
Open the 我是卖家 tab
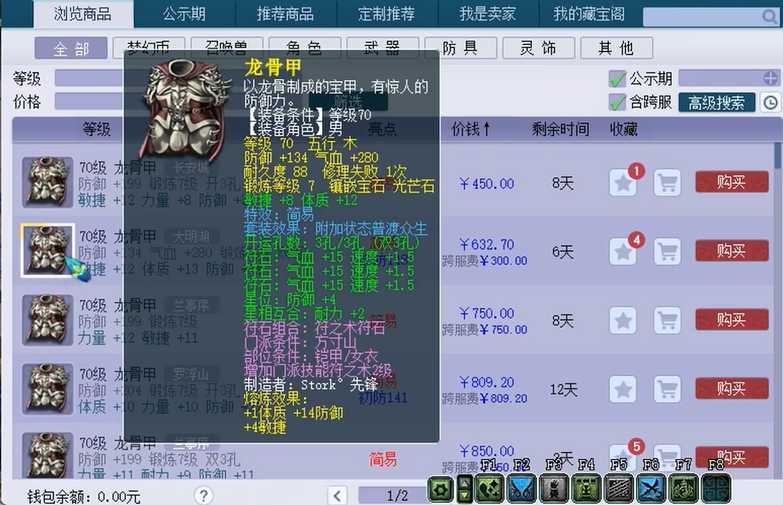click(488, 13)
